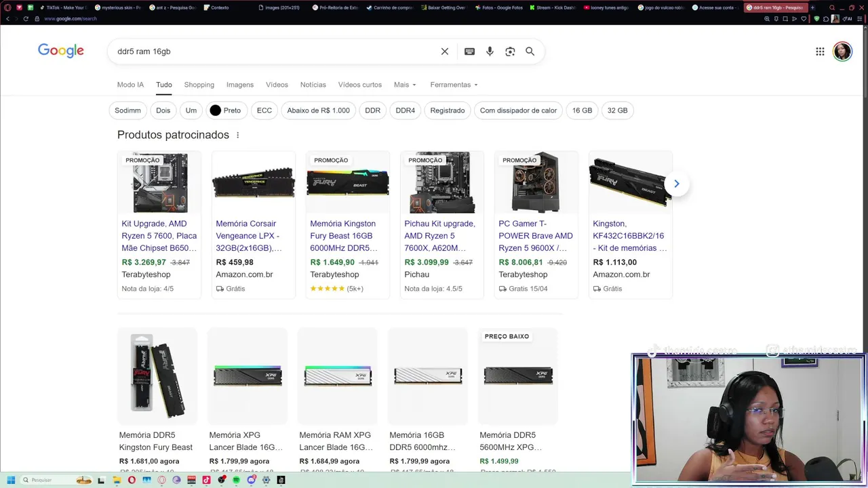
Task: Go back with the browser back arrow
Action: [x=7, y=18]
